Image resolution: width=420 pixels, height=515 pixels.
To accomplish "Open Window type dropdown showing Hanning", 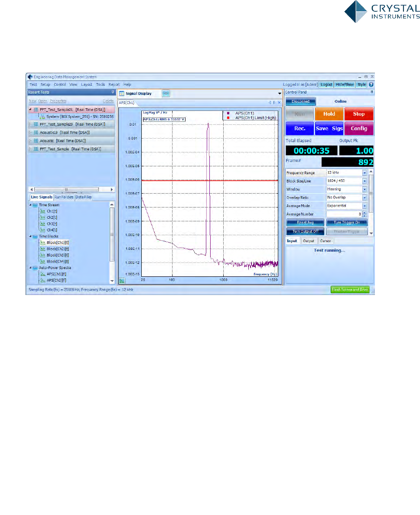I will (x=365, y=189).
